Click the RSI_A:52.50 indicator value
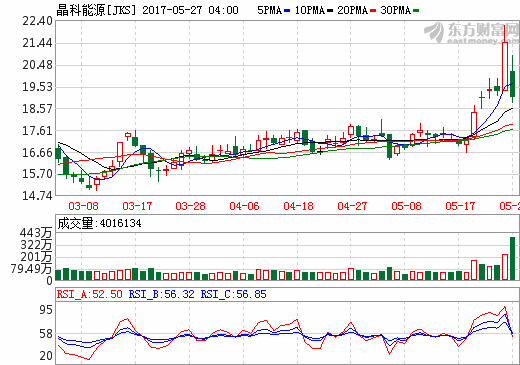 click(90, 294)
